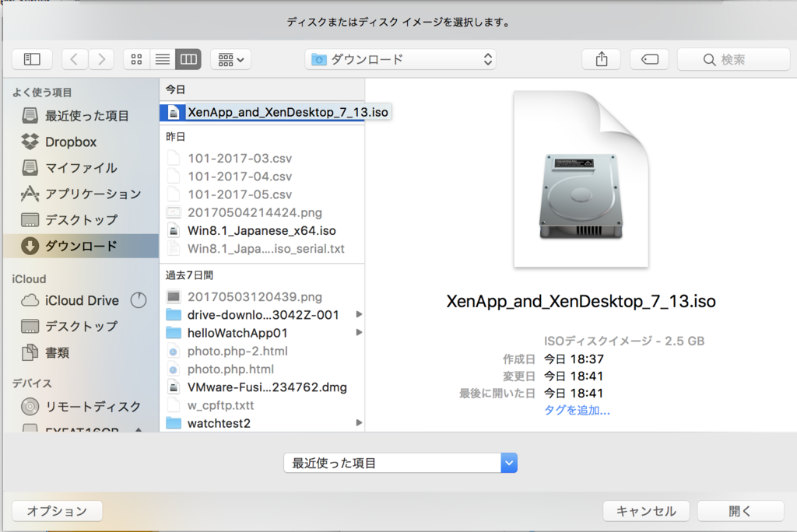The height and width of the screenshot is (532, 797).
Task: Select file 20170503120439.png
Action: click(x=262, y=297)
